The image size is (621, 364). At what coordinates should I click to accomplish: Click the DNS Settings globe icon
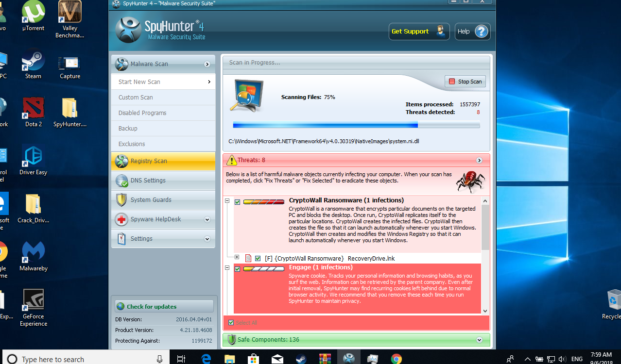click(x=121, y=181)
